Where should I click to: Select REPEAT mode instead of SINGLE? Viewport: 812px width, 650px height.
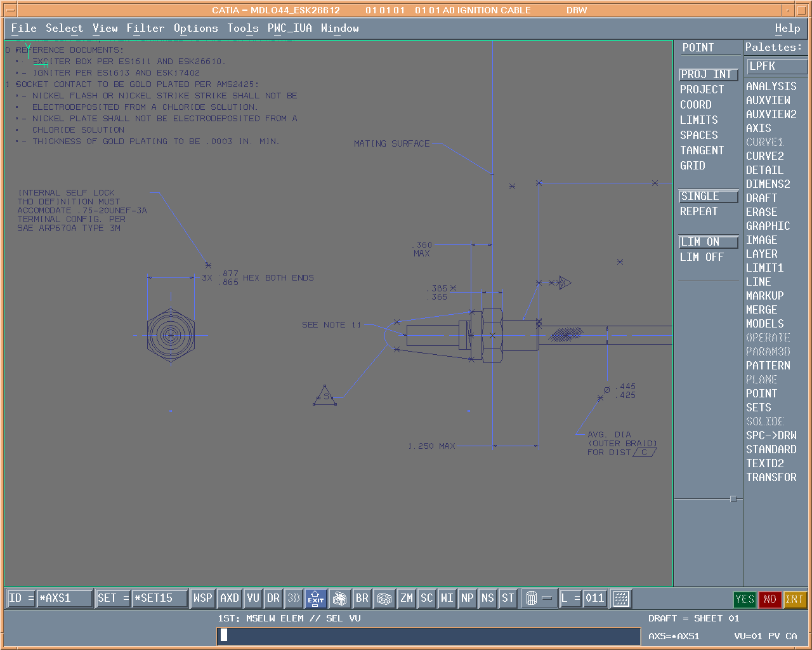(x=698, y=211)
